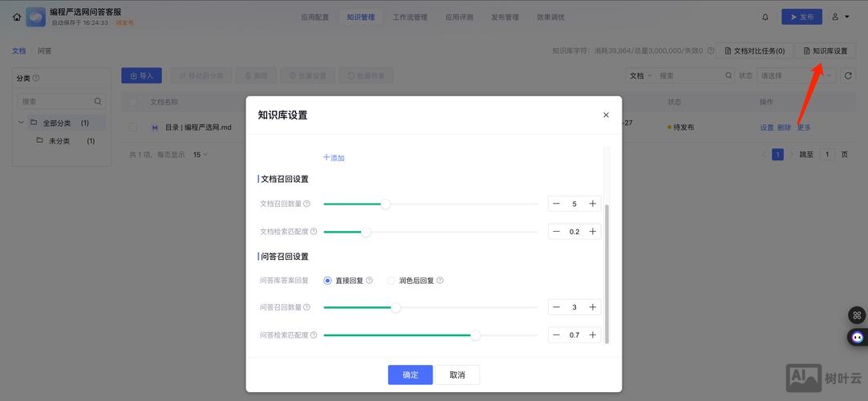Click the 问答召回数量 help icon
Screen dimensions: 868x401
coord(306,307)
